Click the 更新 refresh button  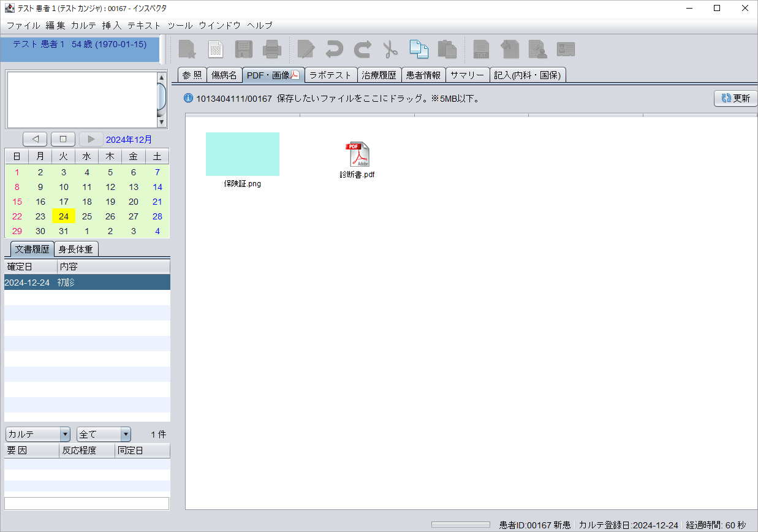pos(736,98)
